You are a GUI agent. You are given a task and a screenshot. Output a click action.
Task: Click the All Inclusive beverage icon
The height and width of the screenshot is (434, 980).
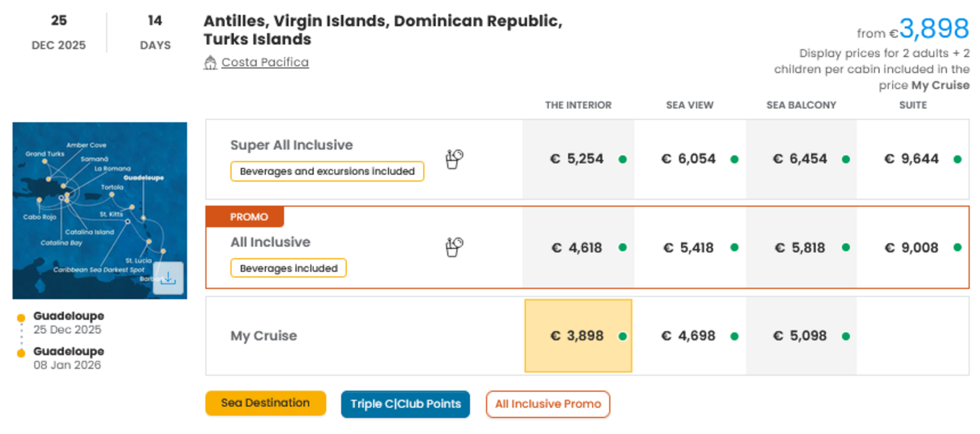[454, 247]
